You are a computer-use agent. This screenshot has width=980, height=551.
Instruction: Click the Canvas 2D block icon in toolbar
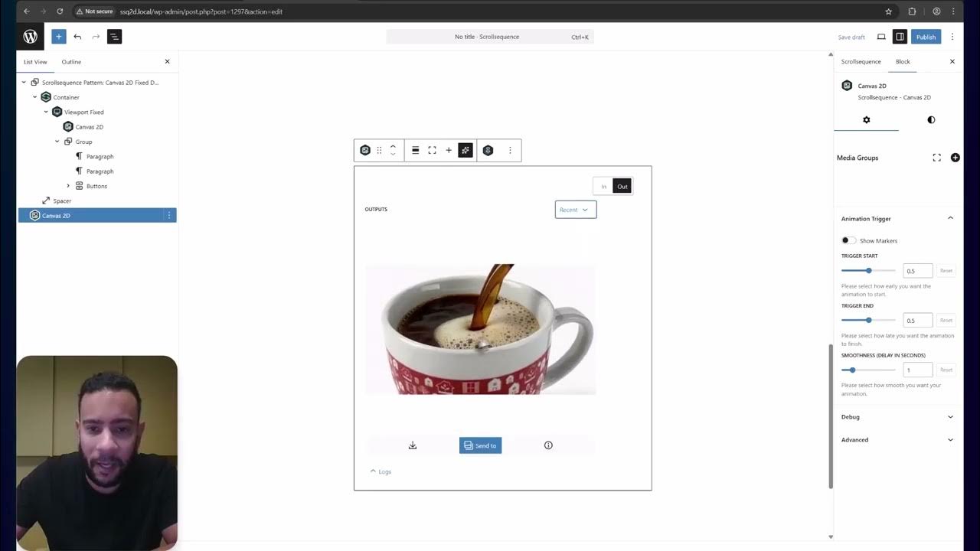tap(365, 149)
